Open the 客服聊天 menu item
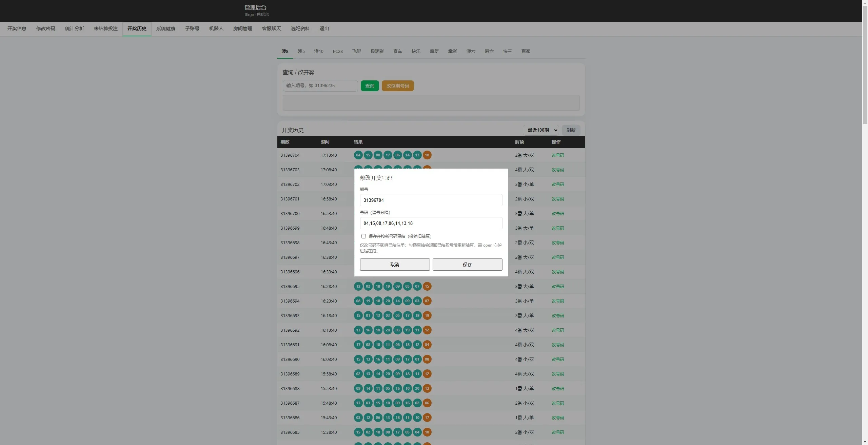The width and height of the screenshot is (868, 445). pos(272,28)
